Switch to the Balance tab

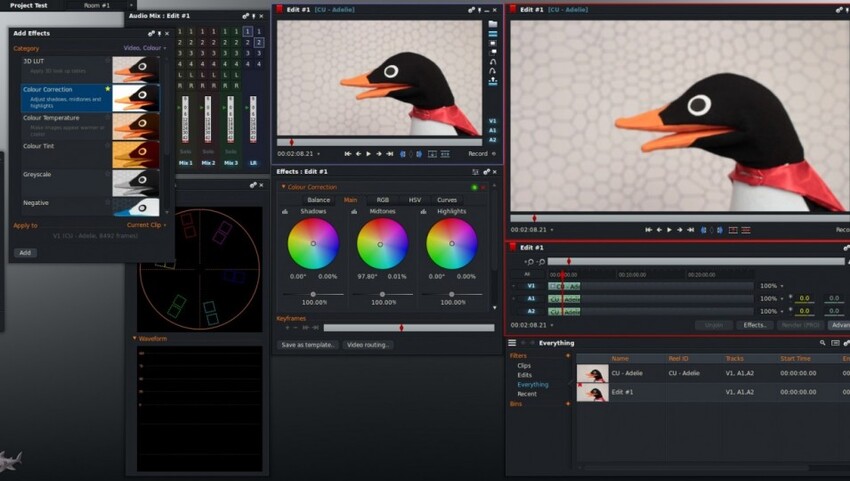pos(319,200)
